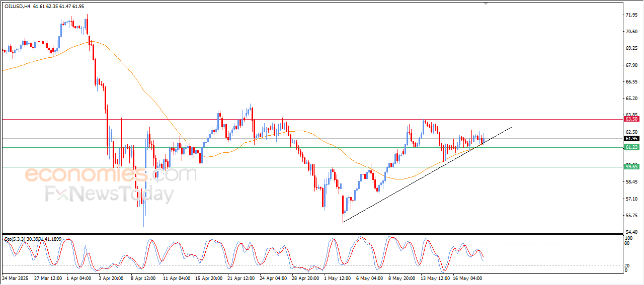Image resolution: width=644 pixels, height=285 pixels.
Task: Click the chart shift triangle marker at top
Action: (486, 3)
